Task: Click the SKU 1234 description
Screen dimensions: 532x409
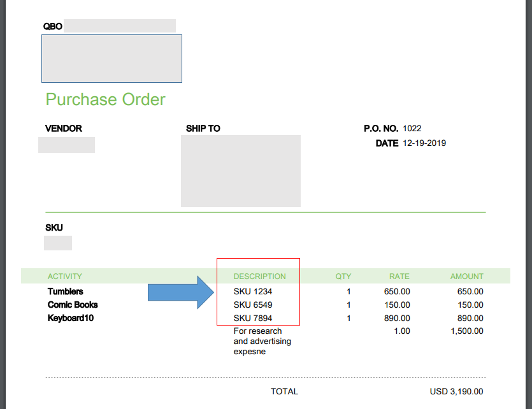Action: pyautogui.click(x=253, y=292)
